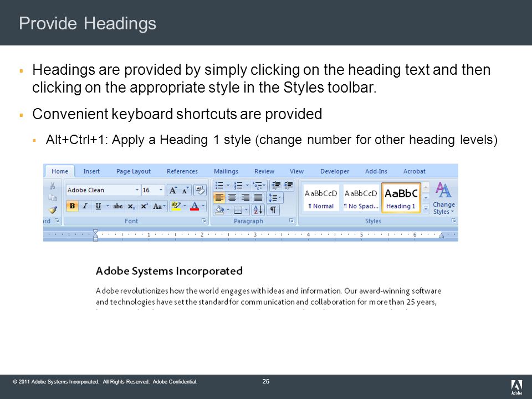Toggle Underline formatting
Screen dimensions: 532x399
click(98, 206)
